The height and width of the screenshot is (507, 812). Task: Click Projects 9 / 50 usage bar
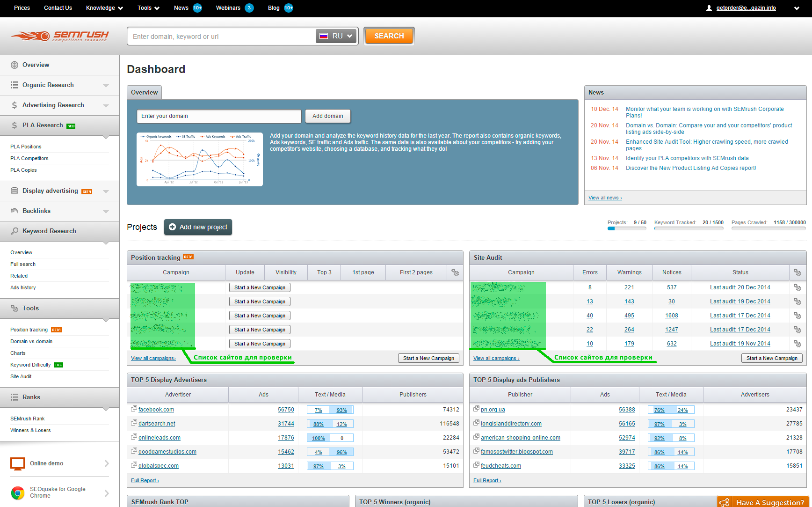tap(627, 228)
